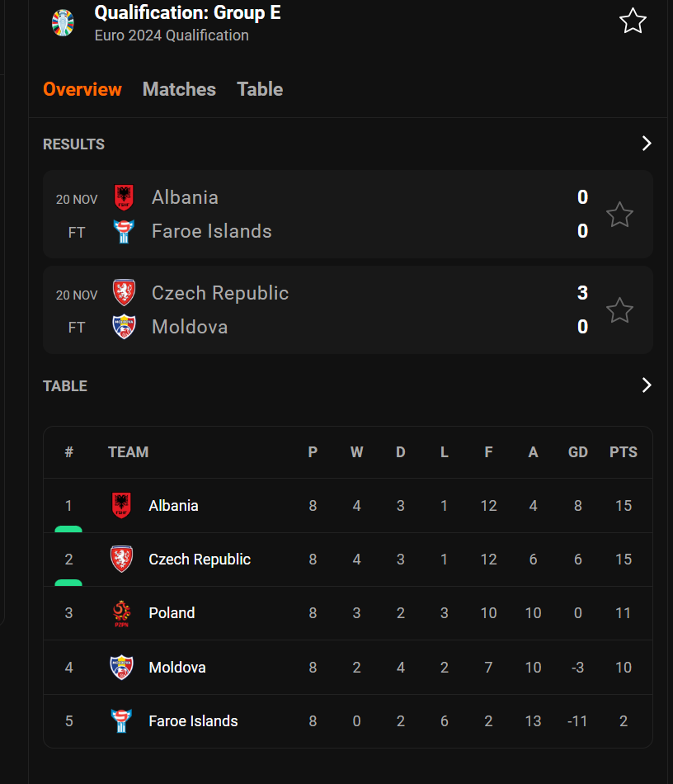Open the RESULTS section heading
The height and width of the screenshot is (784, 673).
73,144
